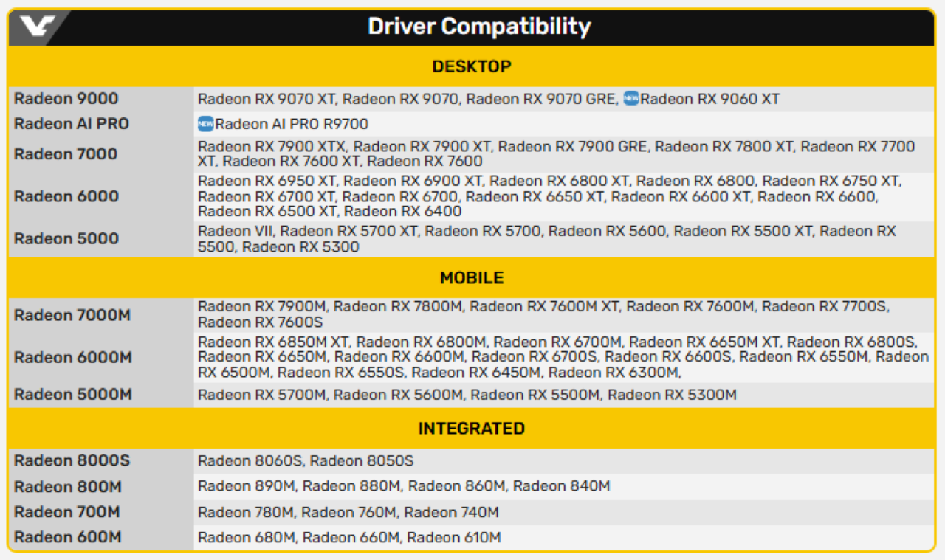Screen dimensions: 945x560
Task: Click the VideoCardz logo in the header
Action: tap(35, 27)
